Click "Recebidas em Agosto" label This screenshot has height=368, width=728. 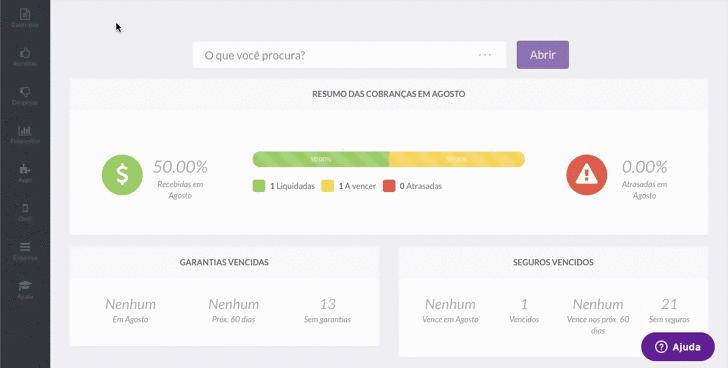pyautogui.click(x=180, y=190)
